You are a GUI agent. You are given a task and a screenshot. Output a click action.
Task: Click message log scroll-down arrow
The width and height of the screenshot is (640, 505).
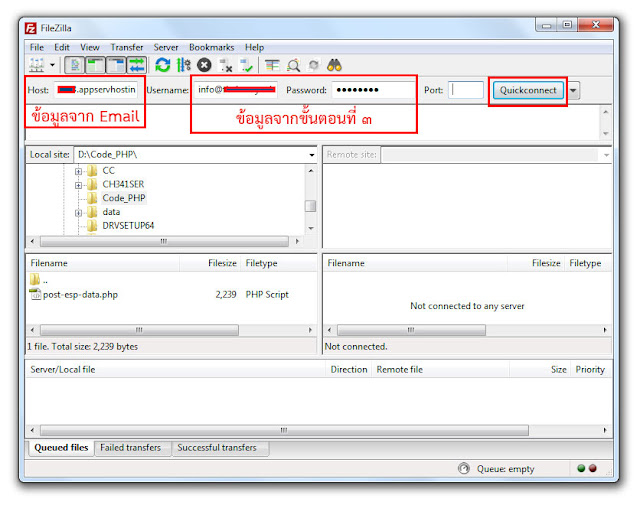point(606,133)
